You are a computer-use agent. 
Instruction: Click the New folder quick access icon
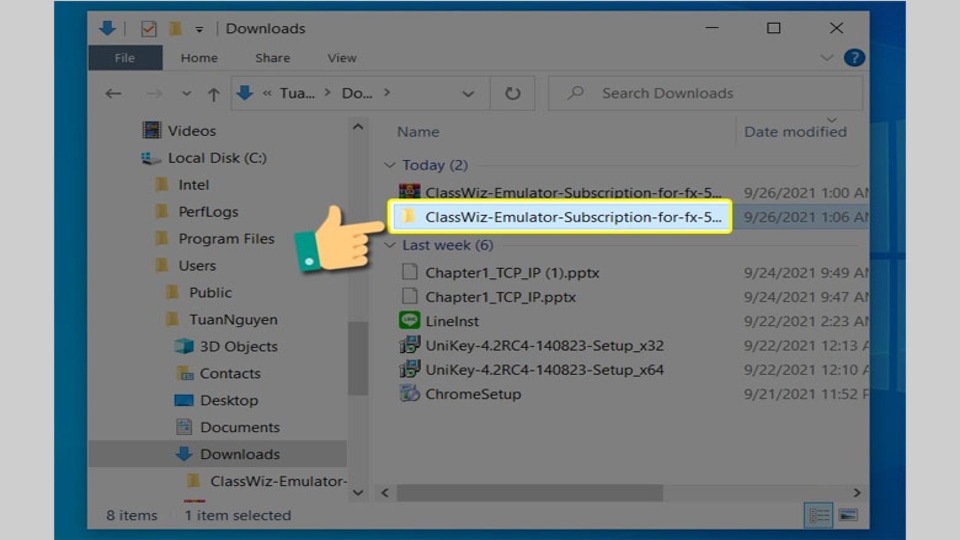click(176, 28)
